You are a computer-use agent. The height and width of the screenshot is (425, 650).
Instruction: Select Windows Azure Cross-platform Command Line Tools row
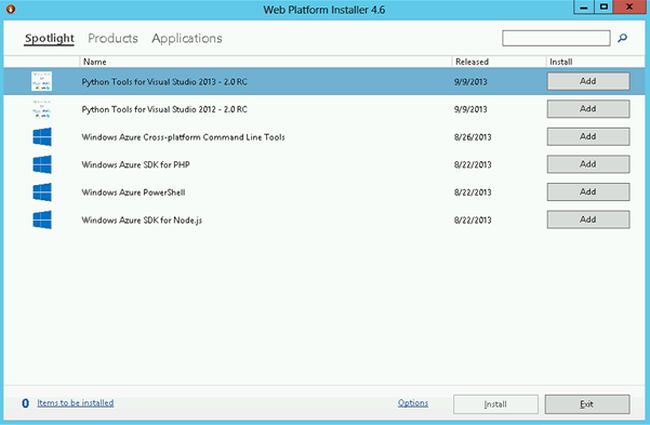(x=324, y=137)
